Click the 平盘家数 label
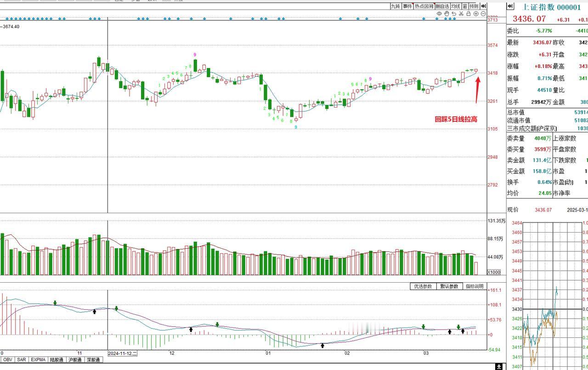Screen dimensions: 588x370 click(x=565, y=149)
